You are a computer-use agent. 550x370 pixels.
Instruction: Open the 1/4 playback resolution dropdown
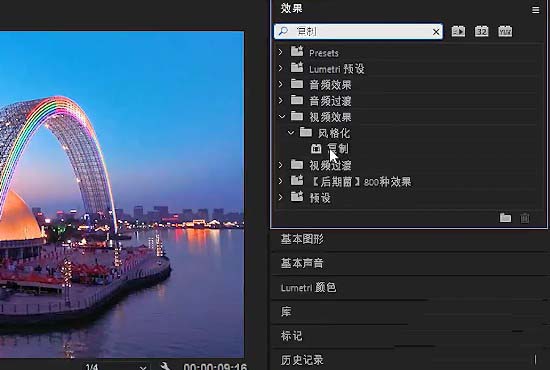(116, 367)
